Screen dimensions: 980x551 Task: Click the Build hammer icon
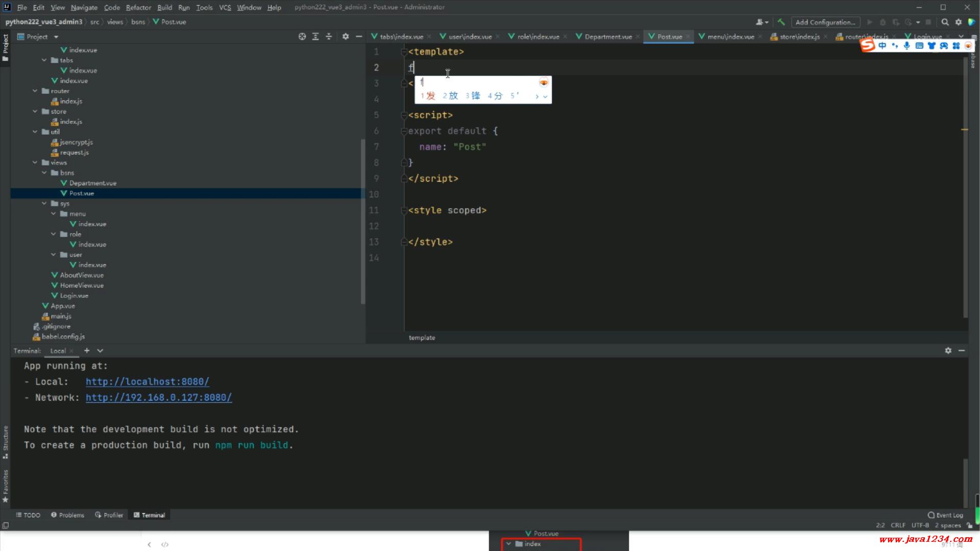click(781, 22)
